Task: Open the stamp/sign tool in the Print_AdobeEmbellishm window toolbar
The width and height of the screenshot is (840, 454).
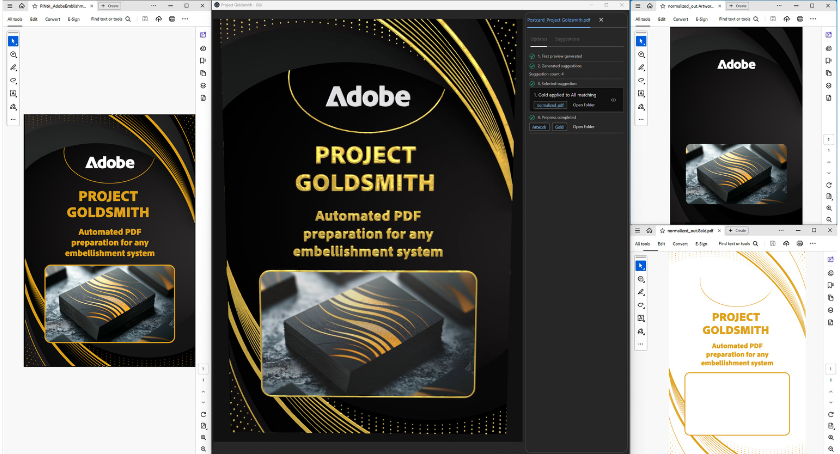Action: click(13, 107)
